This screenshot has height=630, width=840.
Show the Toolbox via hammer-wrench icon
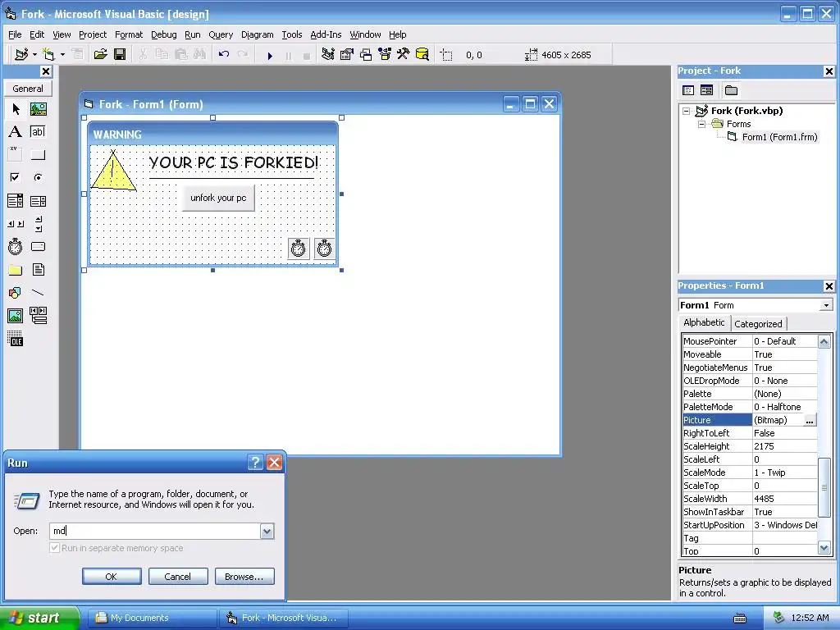tap(403, 54)
